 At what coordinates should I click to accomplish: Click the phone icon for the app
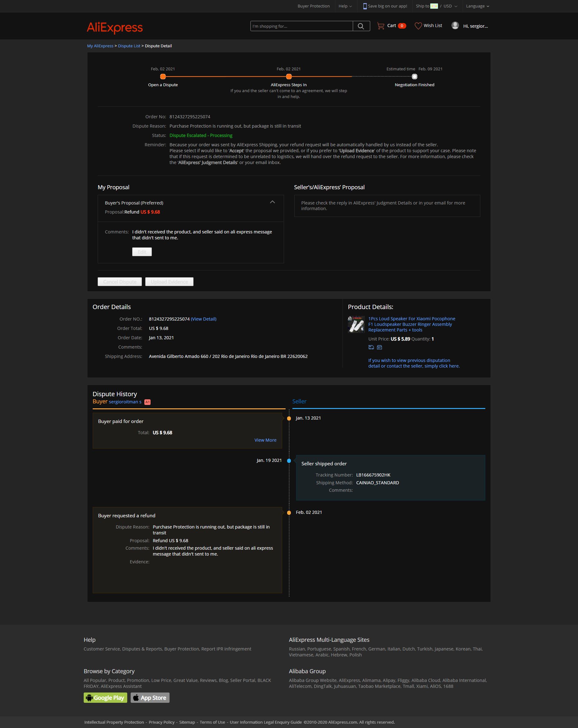(x=365, y=6)
